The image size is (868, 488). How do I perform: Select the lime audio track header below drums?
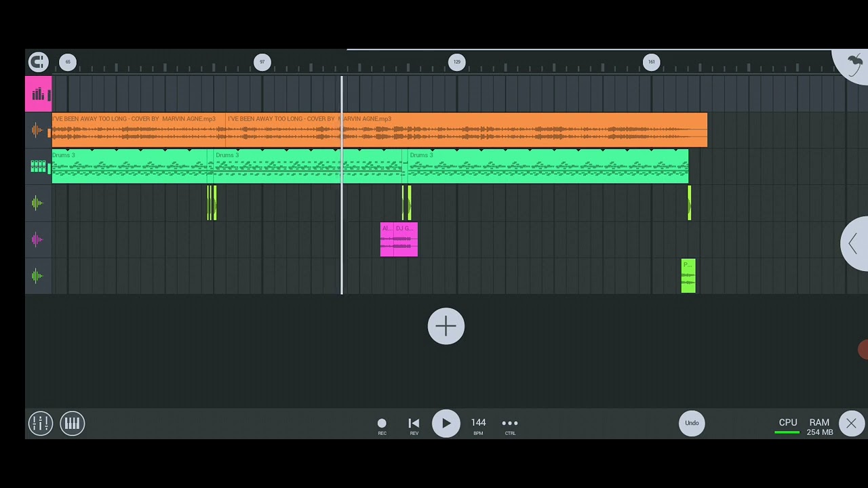coord(39,203)
